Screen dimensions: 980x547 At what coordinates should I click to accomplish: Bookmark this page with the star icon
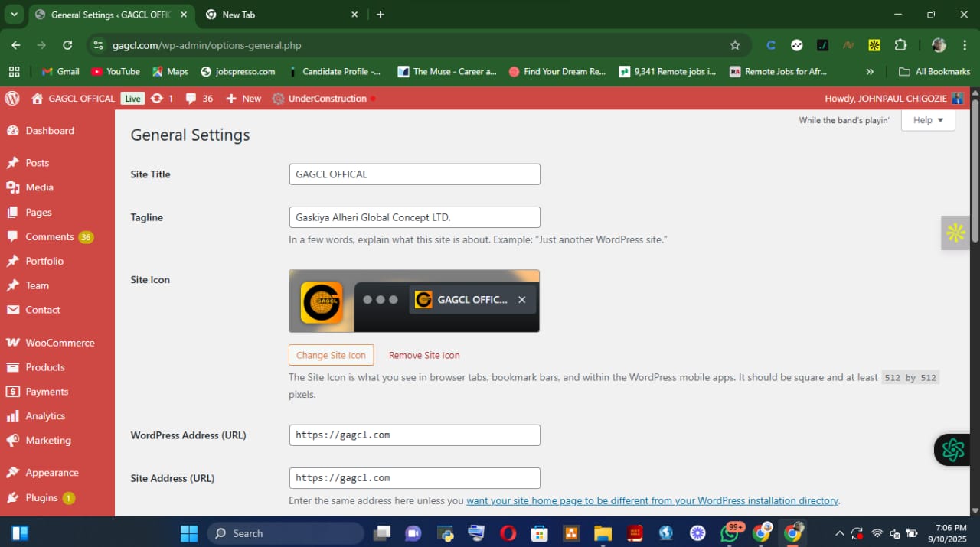(x=735, y=45)
